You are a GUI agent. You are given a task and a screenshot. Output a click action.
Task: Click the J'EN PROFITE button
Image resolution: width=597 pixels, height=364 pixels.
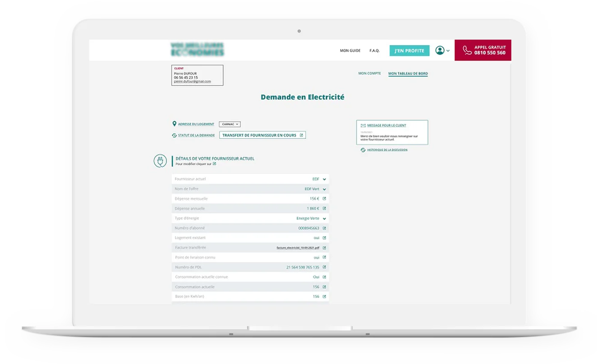click(409, 50)
